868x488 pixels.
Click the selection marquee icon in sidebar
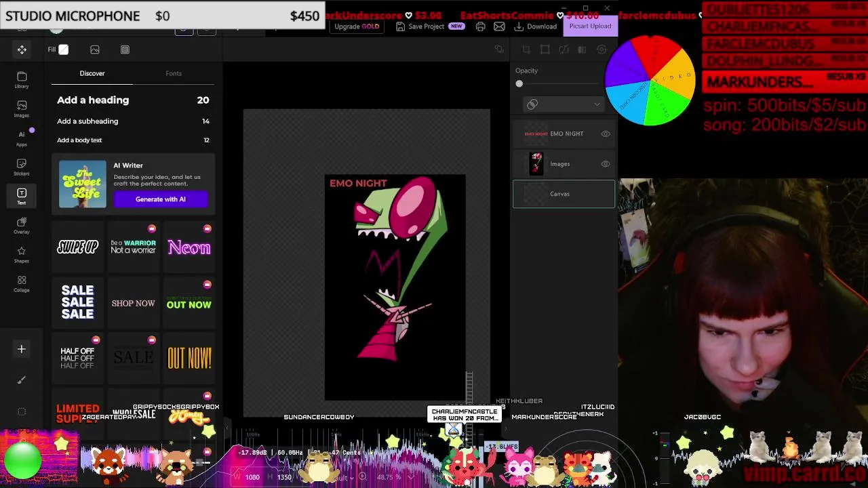point(22,411)
